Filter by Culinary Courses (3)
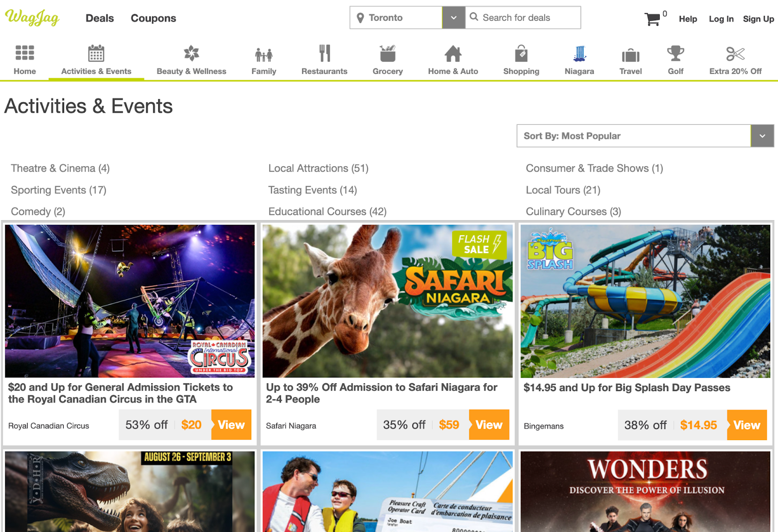 573,211
